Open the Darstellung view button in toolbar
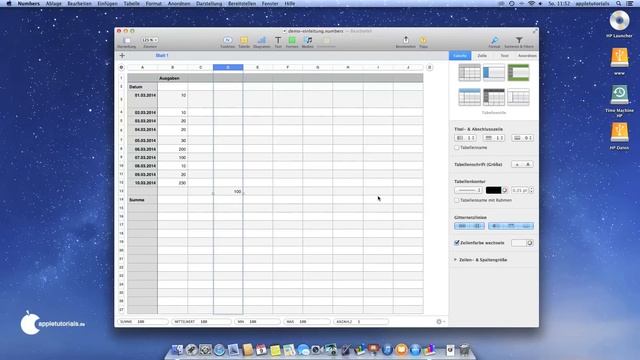Viewport: 640px width, 360px height. (x=127, y=40)
